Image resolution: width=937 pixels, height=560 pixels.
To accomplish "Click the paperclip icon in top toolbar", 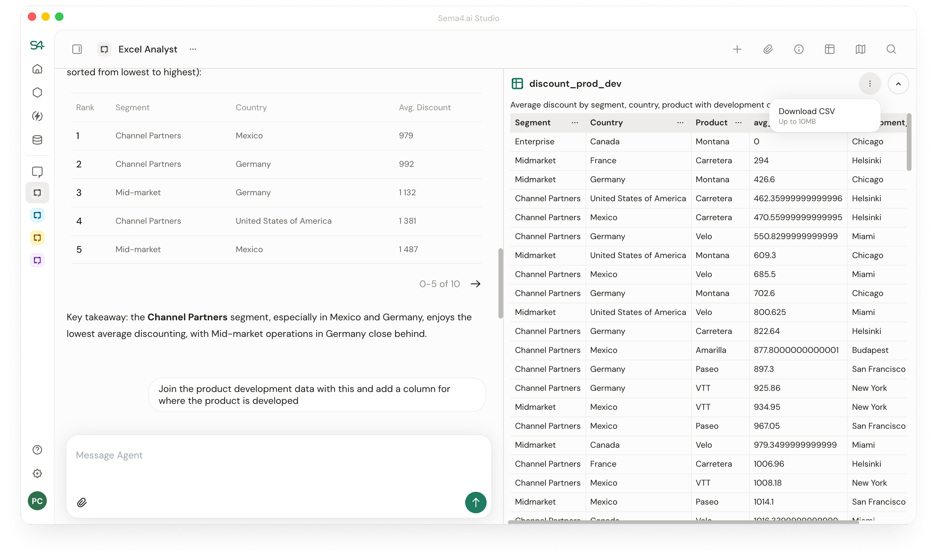I will (x=768, y=49).
